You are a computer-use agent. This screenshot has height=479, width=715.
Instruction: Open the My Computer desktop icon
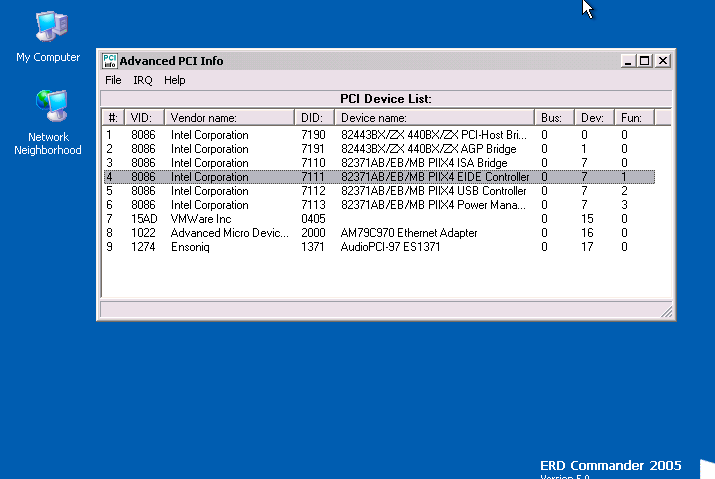click(48, 37)
